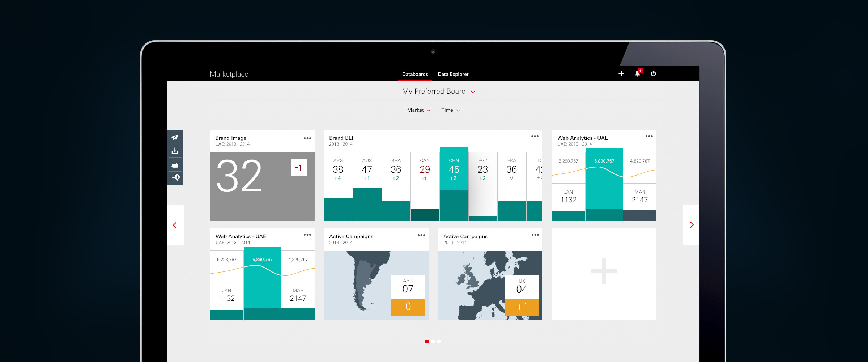Image resolution: width=868 pixels, height=362 pixels.
Task: Open the Market filter dropdown
Action: (x=418, y=110)
